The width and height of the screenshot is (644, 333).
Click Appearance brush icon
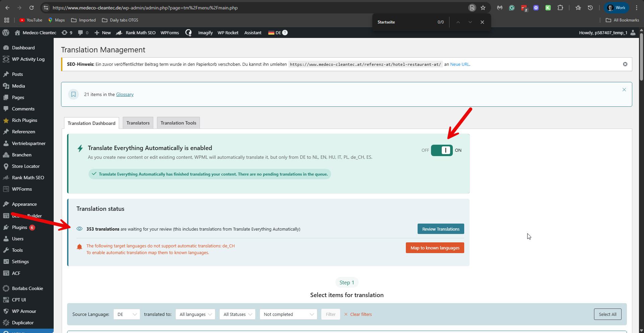click(x=6, y=204)
